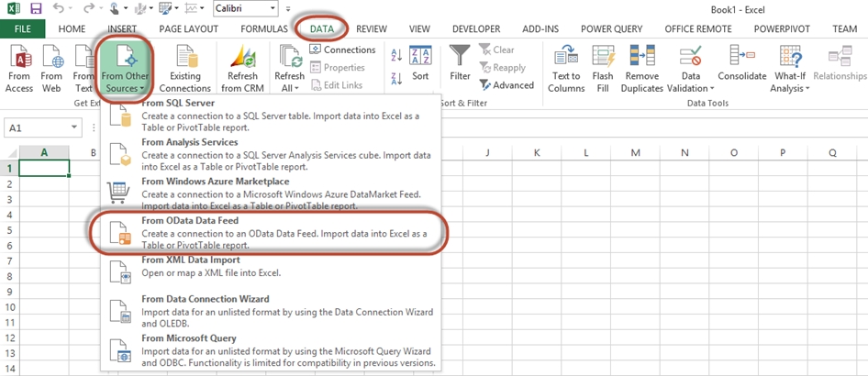Image resolution: width=868 pixels, height=376 pixels.
Task: Open the What-If Analysis dropdown
Action: tap(790, 68)
